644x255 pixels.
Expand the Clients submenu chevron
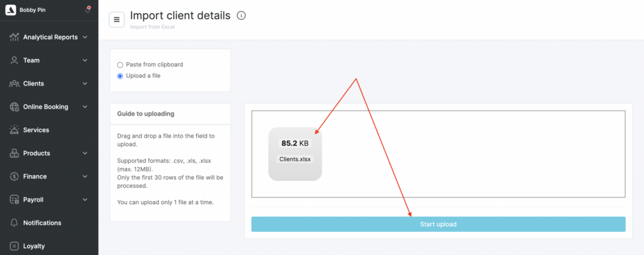click(85, 84)
